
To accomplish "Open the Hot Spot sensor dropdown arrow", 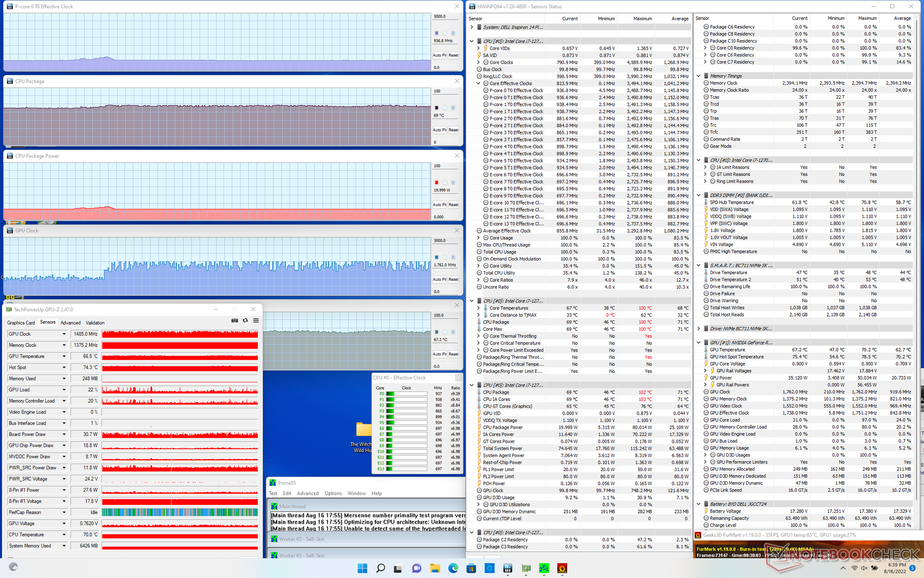I will [64, 368].
